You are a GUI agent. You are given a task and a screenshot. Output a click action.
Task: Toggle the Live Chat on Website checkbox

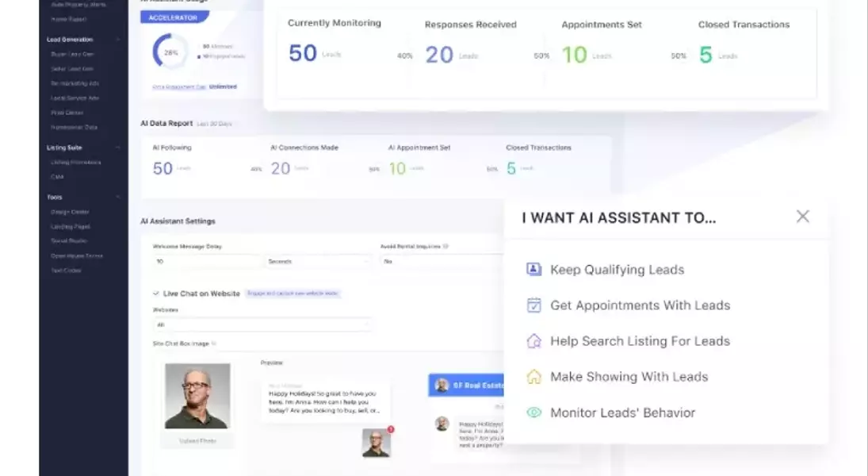tap(155, 294)
